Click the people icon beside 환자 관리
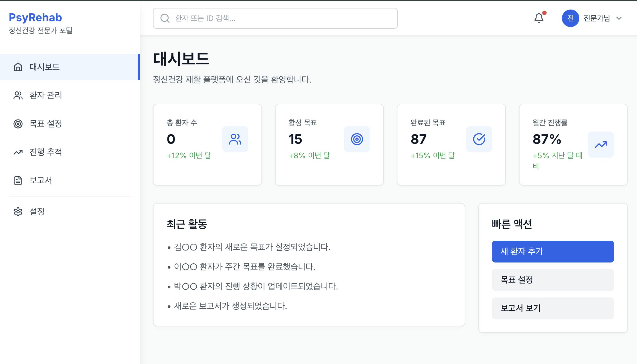 pos(18,95)
